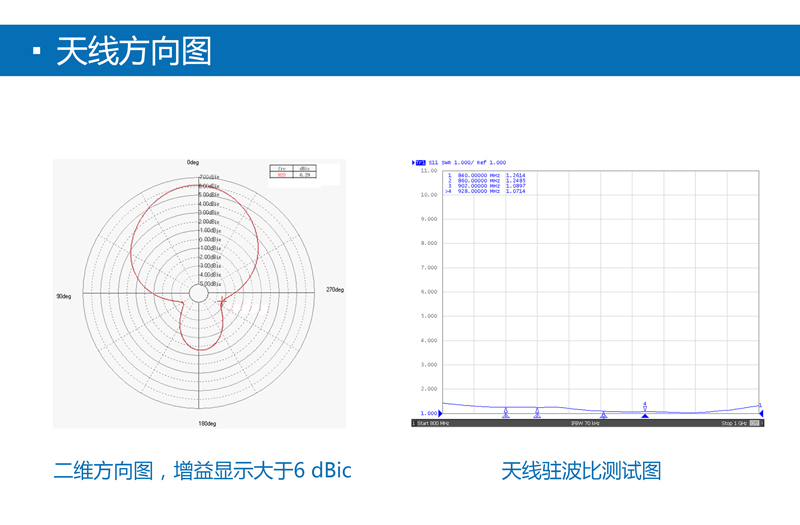Click the white bullet square before the title
The image size is (800, 525).
36,51
